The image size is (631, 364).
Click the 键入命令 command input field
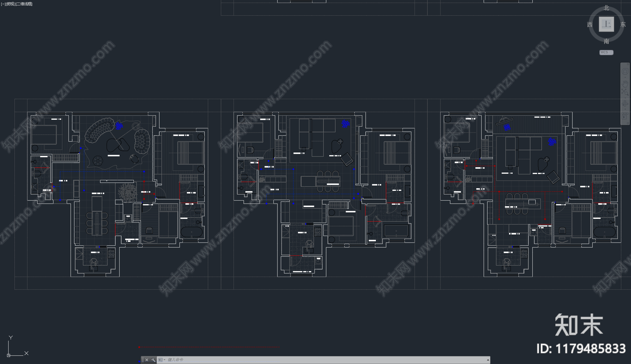(x=326, y=360)
